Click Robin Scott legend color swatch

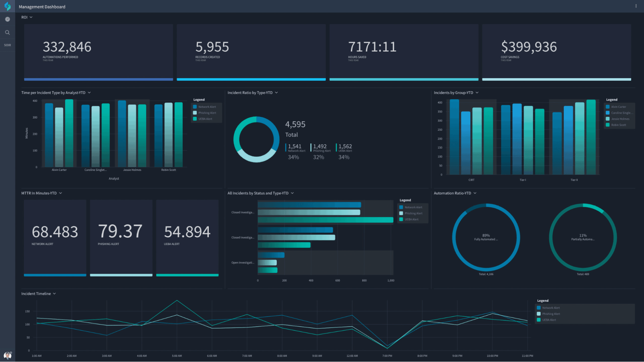[608, 125]
